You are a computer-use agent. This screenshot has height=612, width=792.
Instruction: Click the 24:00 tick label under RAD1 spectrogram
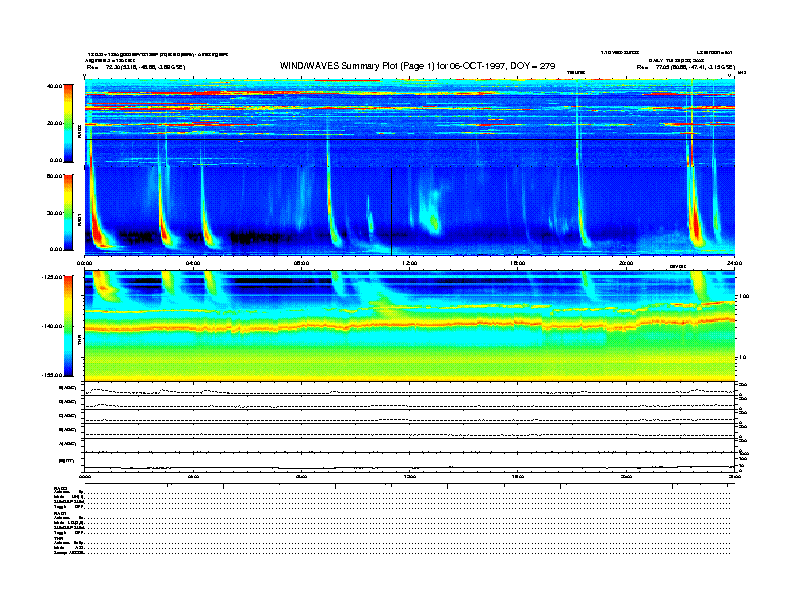(x=734, y=263)
